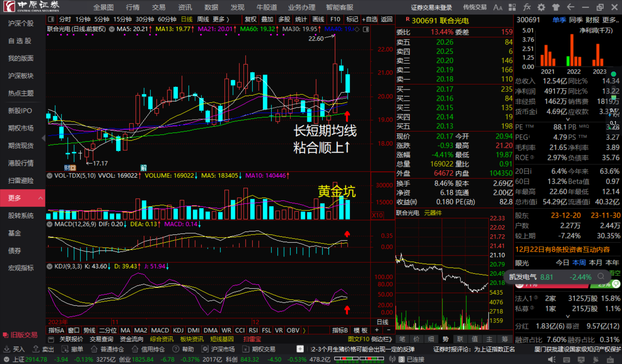The height and width of the screenshot is (364, 622).
Task: Toggle the VOL-TDX indicator circle button
Action: [50, 176]
